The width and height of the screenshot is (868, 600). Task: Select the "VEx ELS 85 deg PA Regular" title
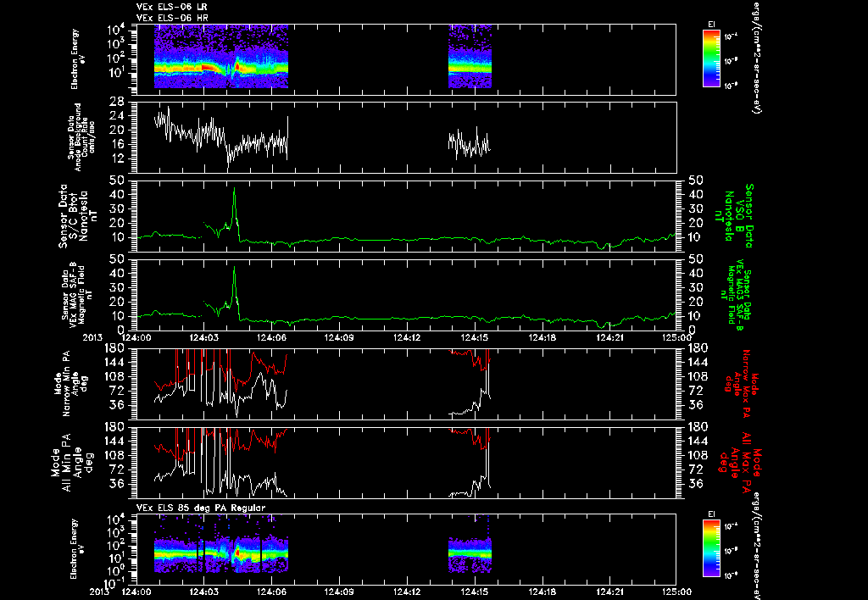(x=201, y=508)
